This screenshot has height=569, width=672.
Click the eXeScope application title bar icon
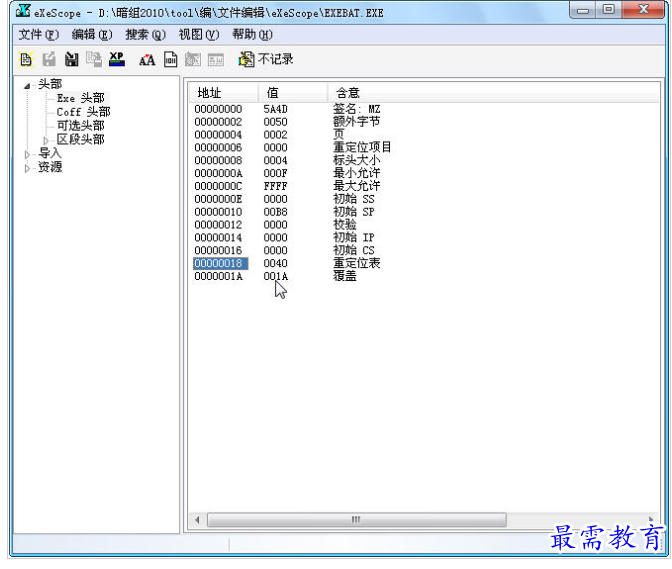coord(23,11)
